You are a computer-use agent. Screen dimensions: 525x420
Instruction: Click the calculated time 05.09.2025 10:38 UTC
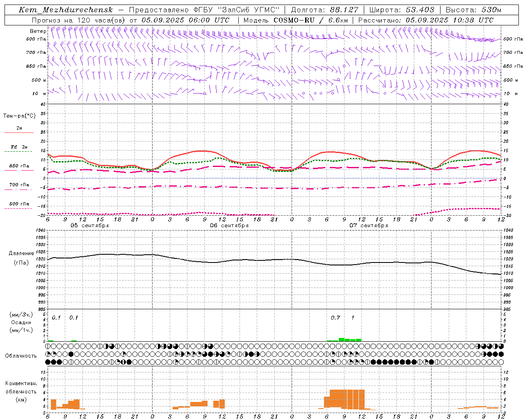tap(450, 20)
